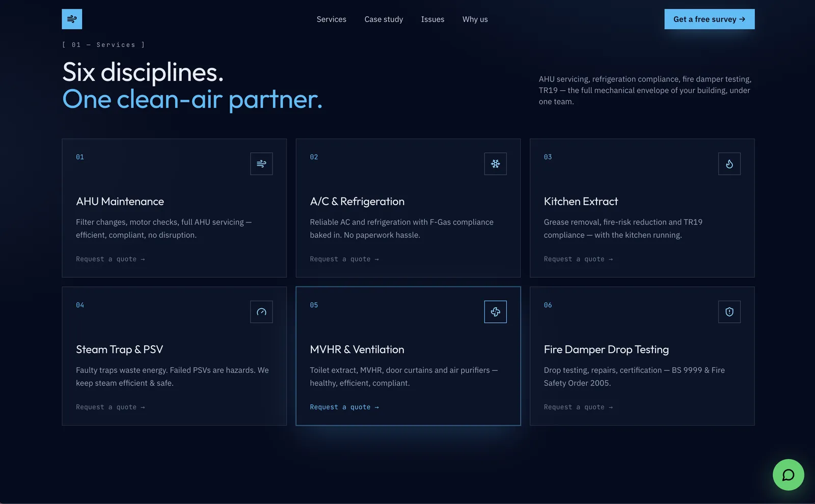Click the 'Six disciplines.' headline text
The image size is (815, 504).
(x=143, y=72)
